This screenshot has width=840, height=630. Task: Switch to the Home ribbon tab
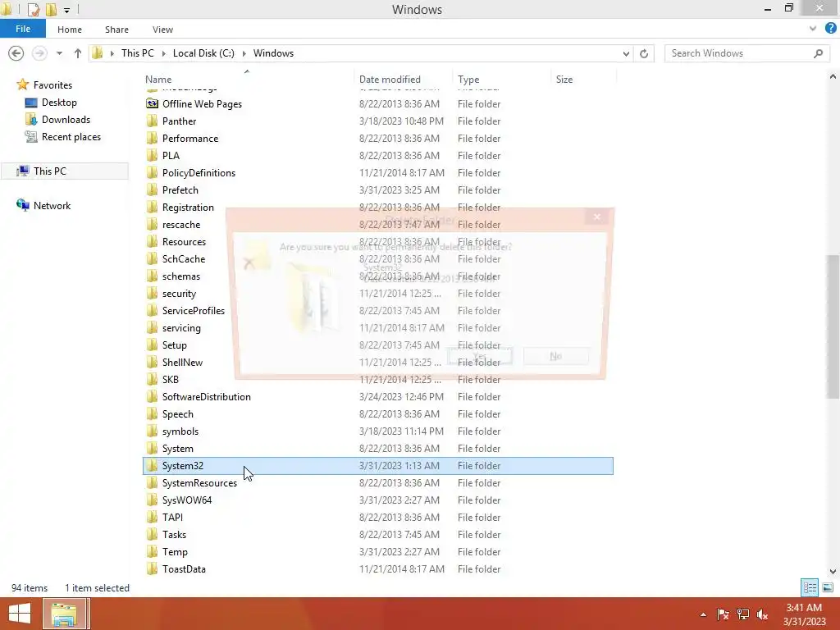click(x=70, y=30)
